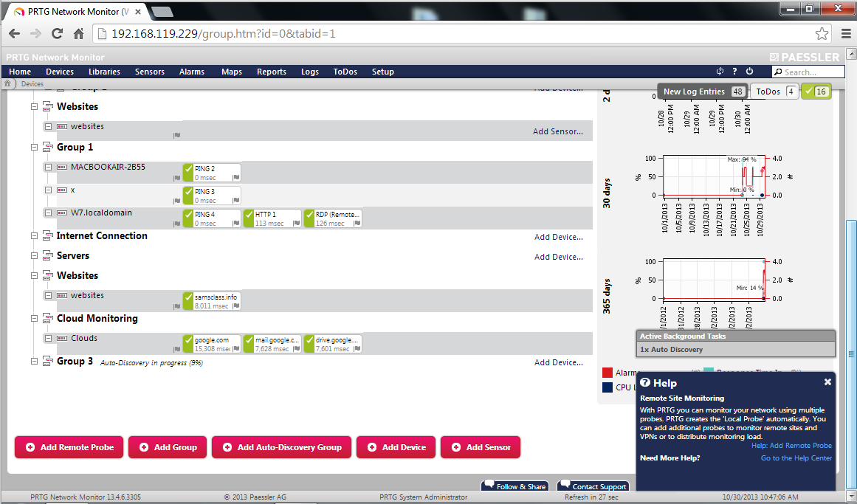Click the PRTG Search field
The height and width of the screenshot is (504, 857).
coord(808,72)
